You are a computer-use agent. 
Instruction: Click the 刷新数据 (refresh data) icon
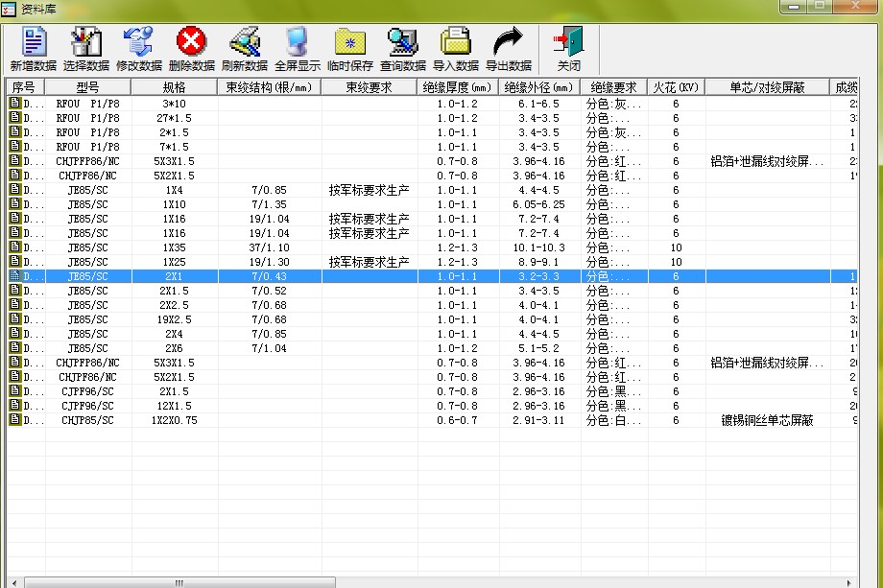point(245,42)
